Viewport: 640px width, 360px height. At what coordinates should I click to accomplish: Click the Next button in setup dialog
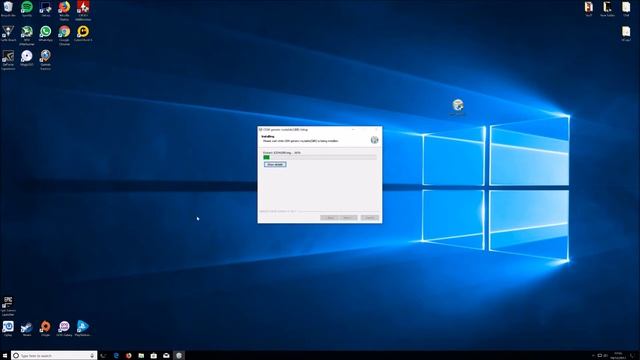click(348, 218)
